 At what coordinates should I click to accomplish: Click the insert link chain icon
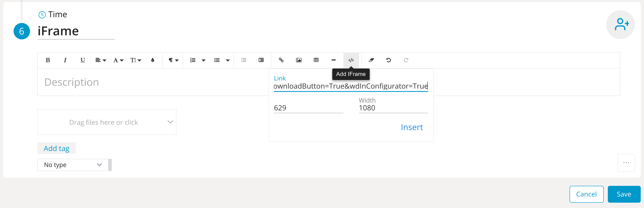coord(281,60)
